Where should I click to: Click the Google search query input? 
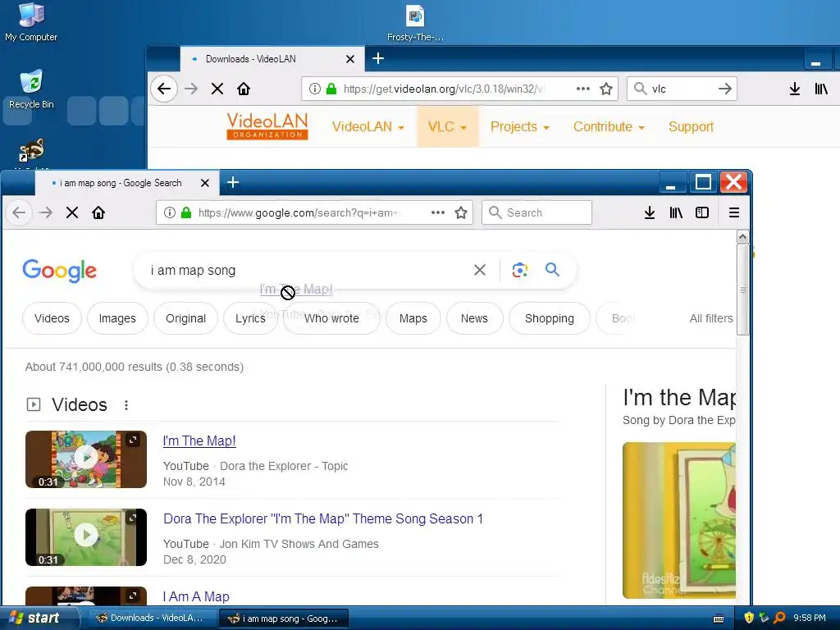click(305, 270)
